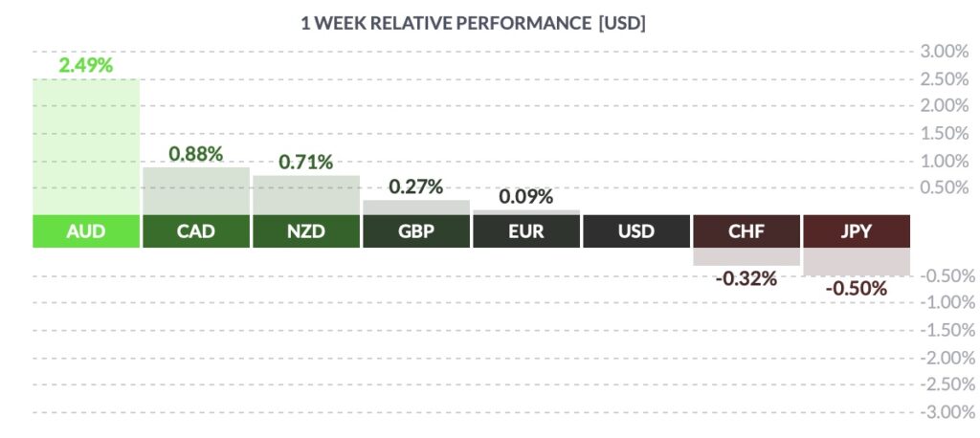The height and width of the screenshot is (438, 980).
Task: Click the -0.50% value label
Action: coord(857,289)
